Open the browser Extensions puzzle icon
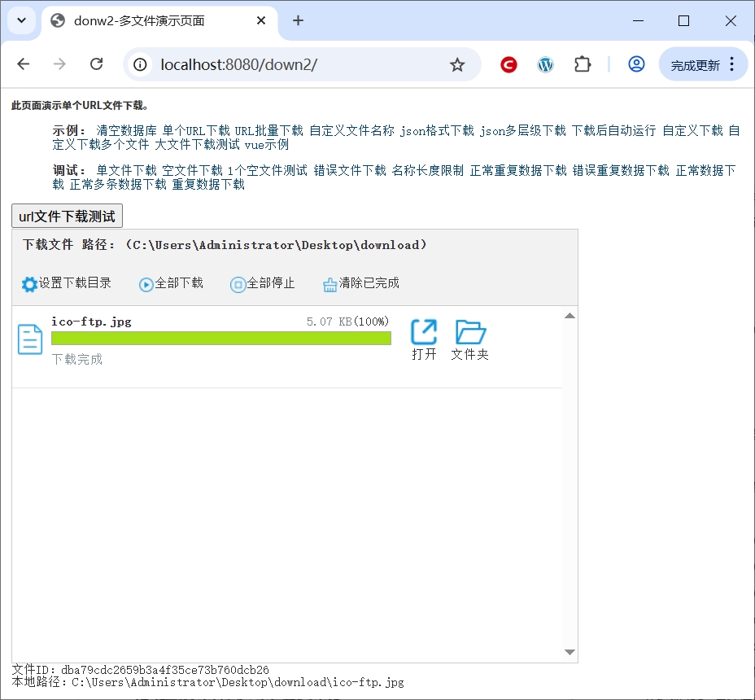755x700 pixels. click(583, 64)
